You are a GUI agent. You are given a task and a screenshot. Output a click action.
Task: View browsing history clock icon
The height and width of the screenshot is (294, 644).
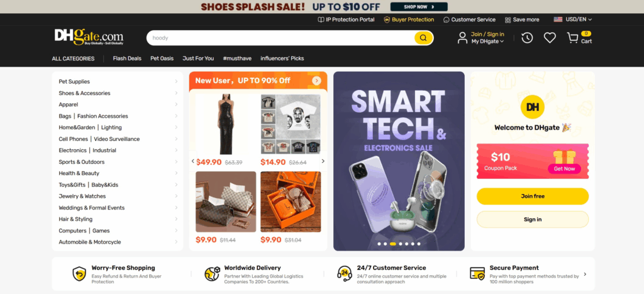pyautogui.click(x=527, y=38)
